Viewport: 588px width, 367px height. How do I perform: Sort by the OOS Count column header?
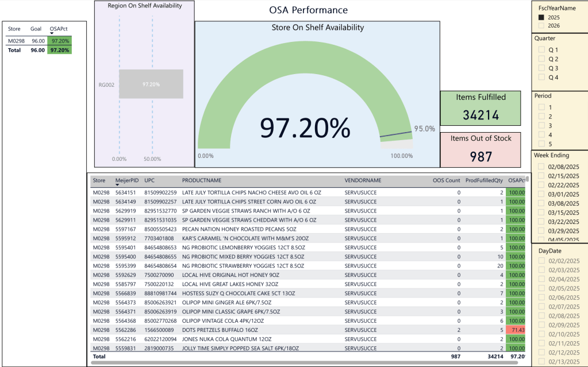click(x=446, y=180)
